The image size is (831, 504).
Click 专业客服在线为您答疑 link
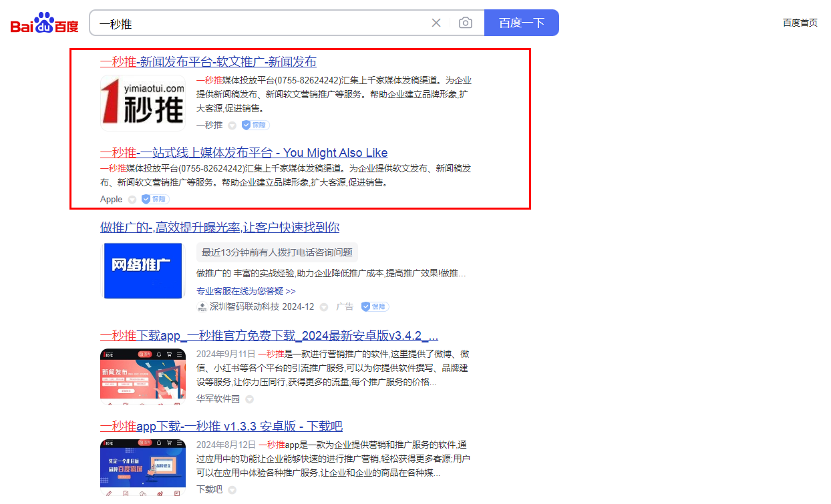click(x=246, y=291)
